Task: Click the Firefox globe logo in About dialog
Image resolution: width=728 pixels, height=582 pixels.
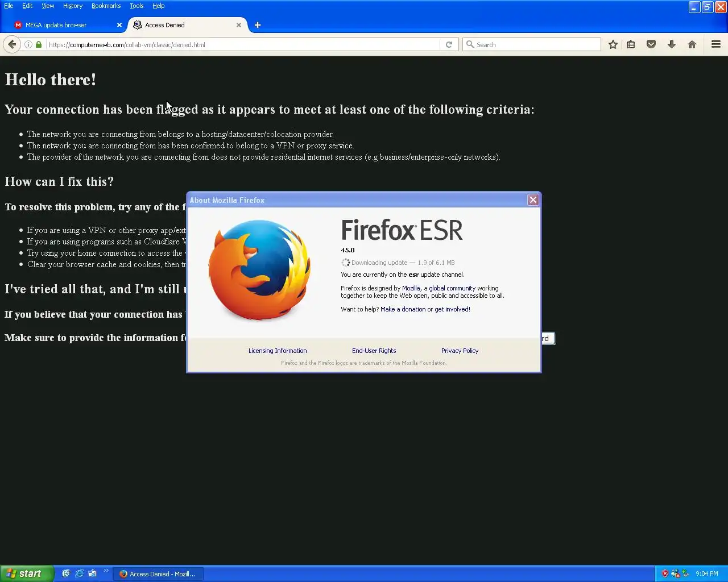Action: click(x=259, y=269)
